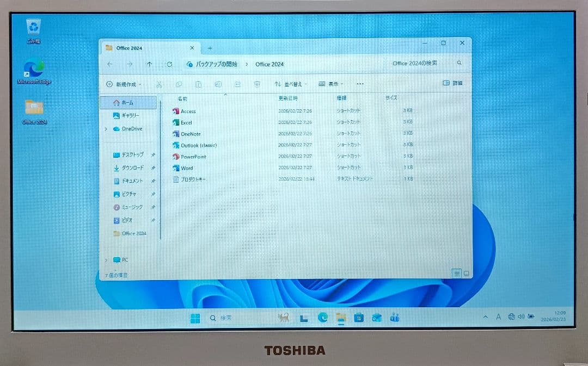Click the Share icon on the toolbar
The height and width of the screenshot is (366, 588).
point(238,84)
